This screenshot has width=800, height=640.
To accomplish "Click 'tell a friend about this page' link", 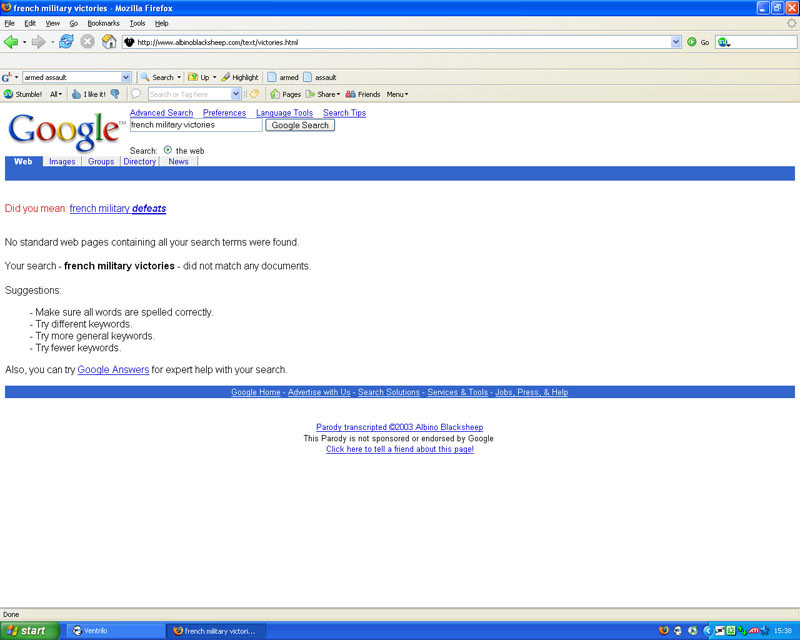I will tap(400, 449).
